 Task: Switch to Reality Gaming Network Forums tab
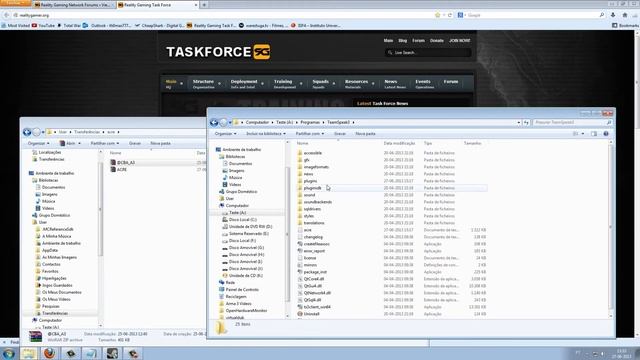coord(74,5)
